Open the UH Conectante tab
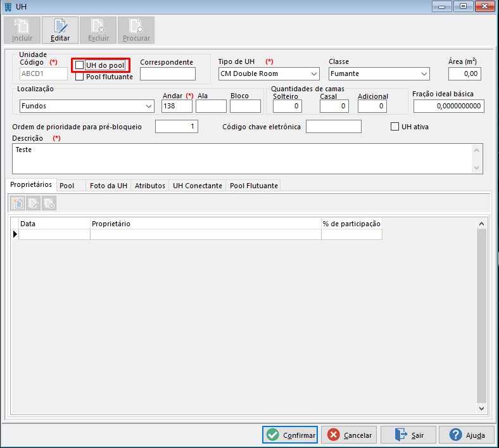Image resolution: width=499 pixels, height=448 pixels. coord(198,186)
